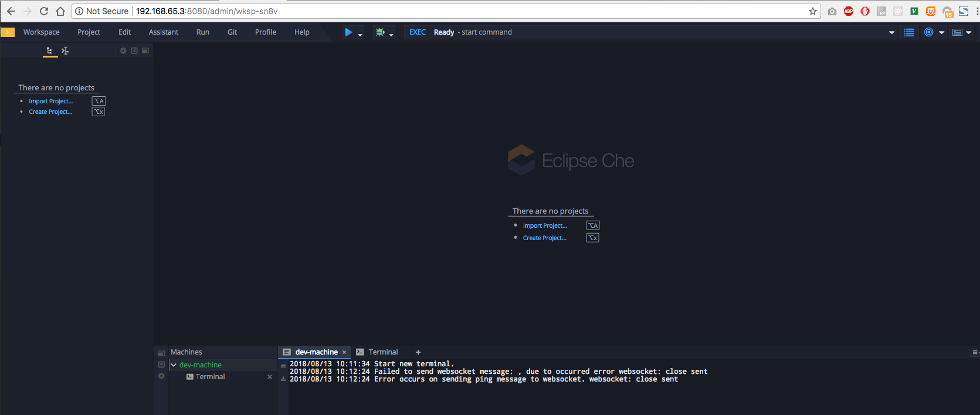Click the explorer panel settings gear

pos(123,51)
